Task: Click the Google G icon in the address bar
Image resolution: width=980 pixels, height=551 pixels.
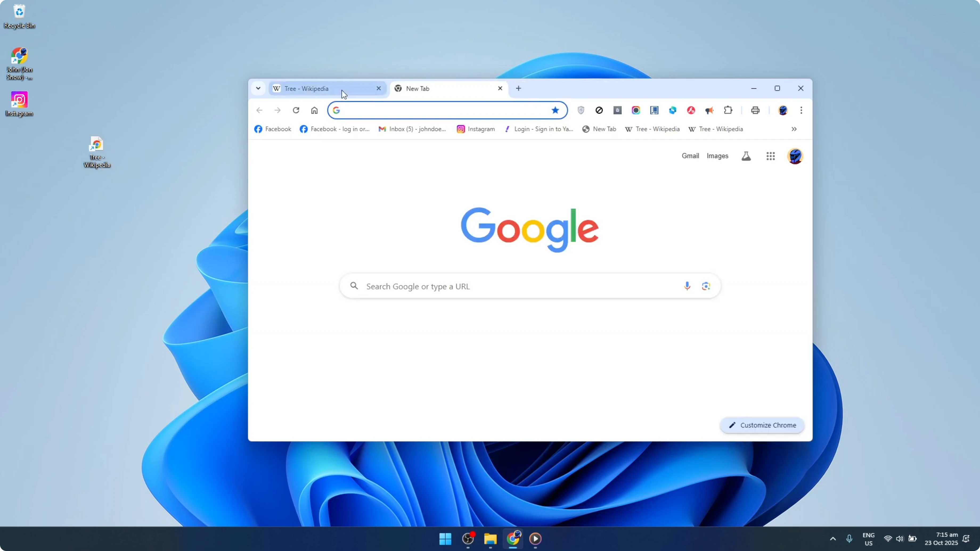Action: click(336, 110)
